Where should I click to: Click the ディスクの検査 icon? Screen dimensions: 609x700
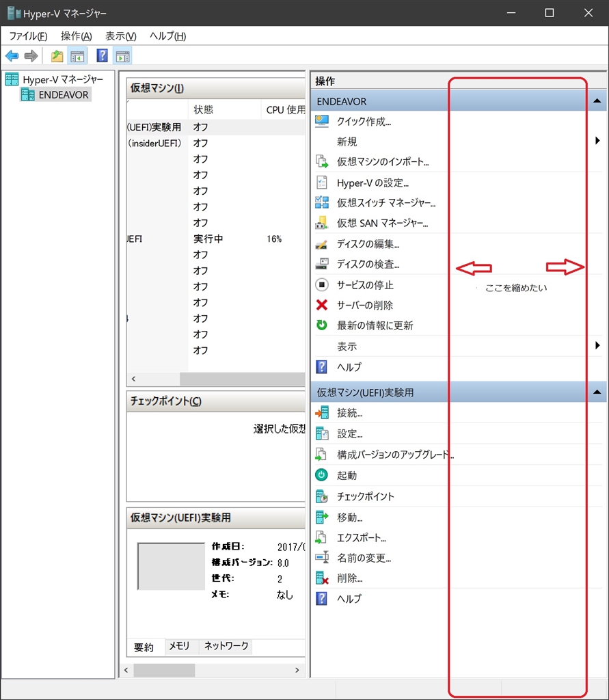322,264
